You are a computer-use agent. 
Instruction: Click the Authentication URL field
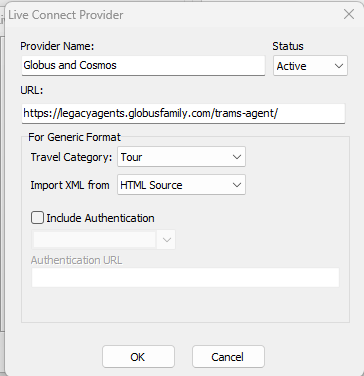185,277
